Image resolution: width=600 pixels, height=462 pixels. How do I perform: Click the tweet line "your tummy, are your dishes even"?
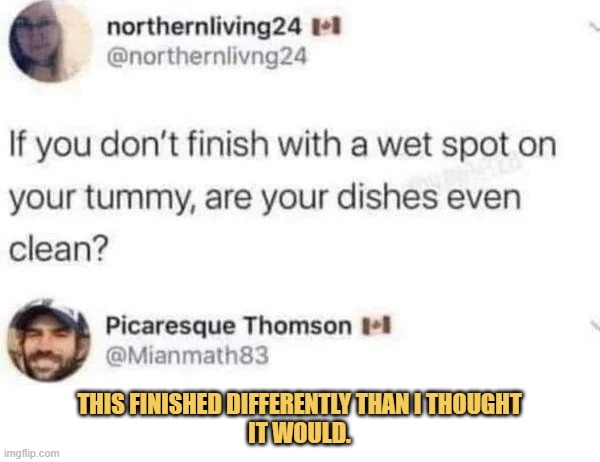(x=265, y=199)
